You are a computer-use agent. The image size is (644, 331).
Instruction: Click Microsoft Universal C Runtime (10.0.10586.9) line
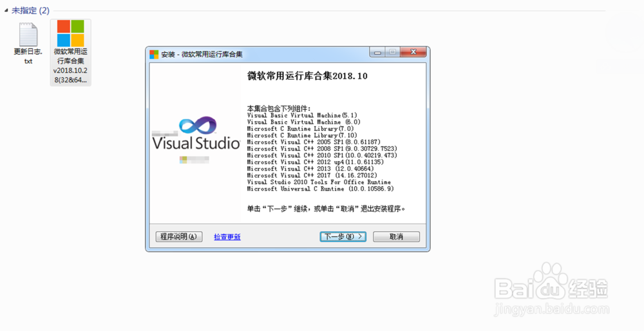[320, 189]
